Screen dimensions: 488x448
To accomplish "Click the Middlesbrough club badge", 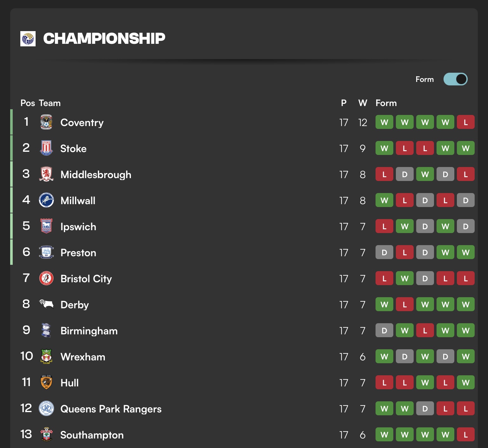I will point(46,174).
